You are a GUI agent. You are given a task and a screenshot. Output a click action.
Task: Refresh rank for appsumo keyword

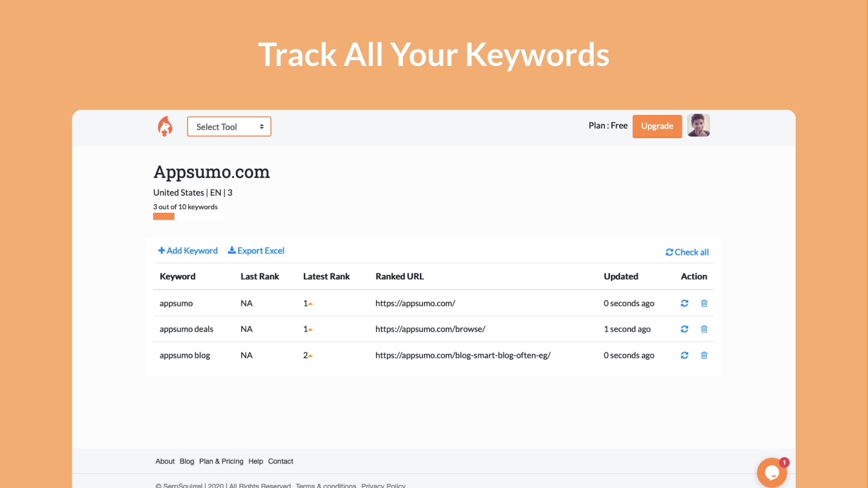point(684,303)
